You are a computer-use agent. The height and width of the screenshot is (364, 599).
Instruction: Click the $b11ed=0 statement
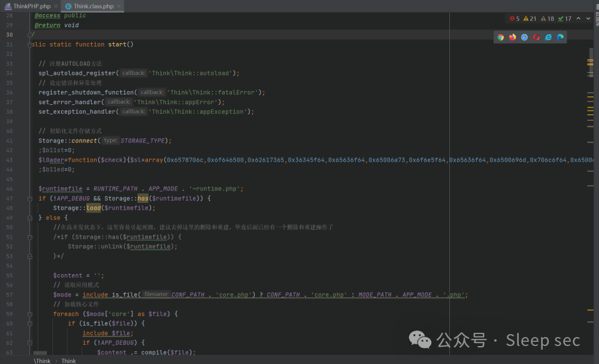click(x=56, y=169)
